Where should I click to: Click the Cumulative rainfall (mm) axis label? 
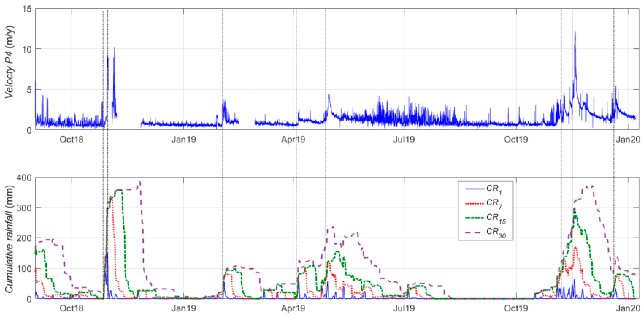click(x=9, y=239)
